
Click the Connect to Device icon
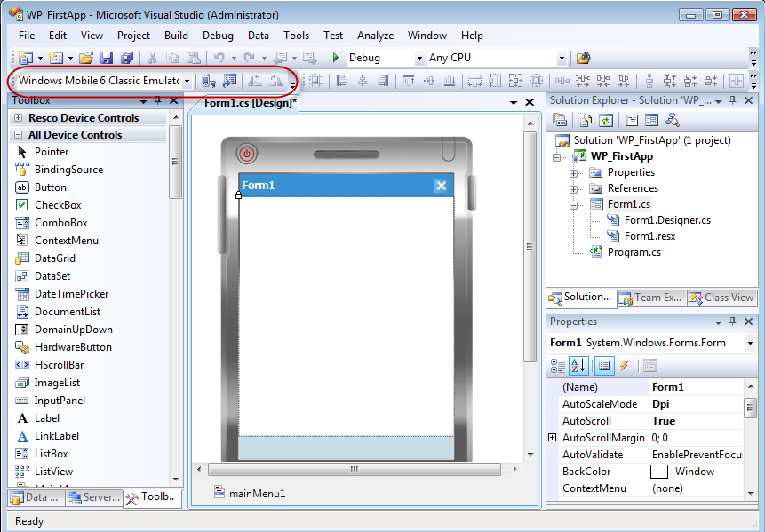coord(209,81)
